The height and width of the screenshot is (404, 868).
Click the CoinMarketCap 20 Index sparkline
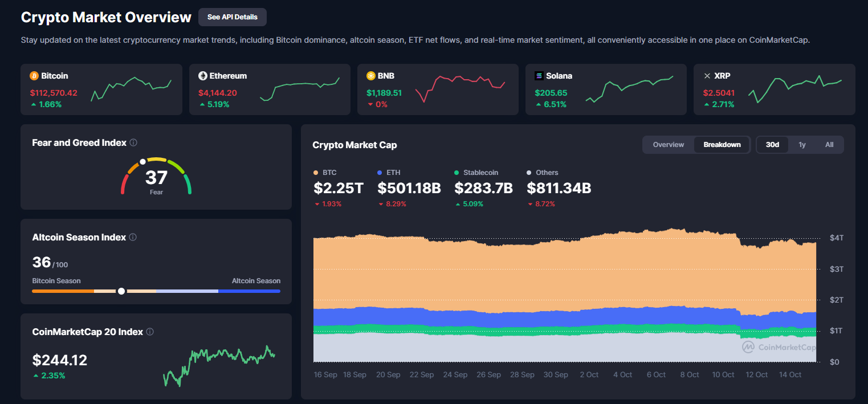point(219,365)
